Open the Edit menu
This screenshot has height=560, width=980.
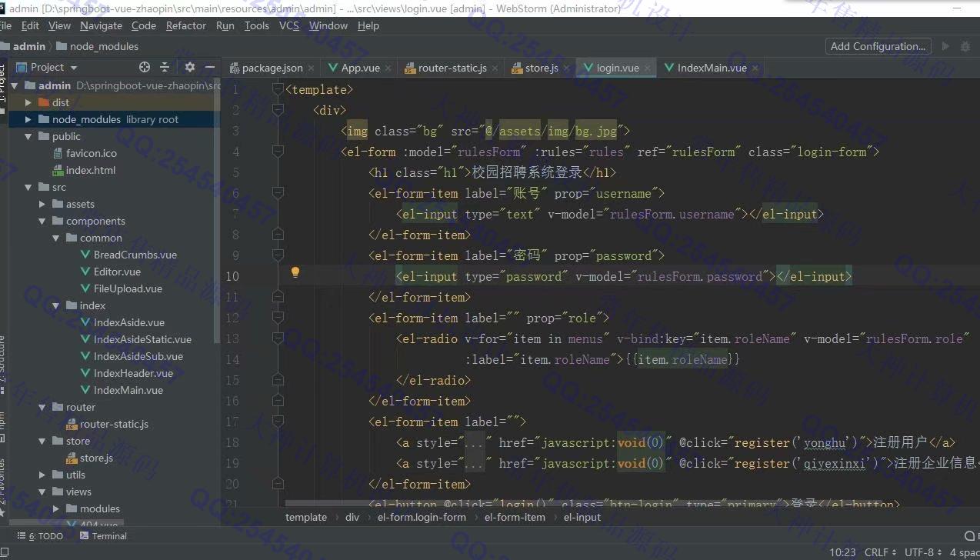coord(30,25)
